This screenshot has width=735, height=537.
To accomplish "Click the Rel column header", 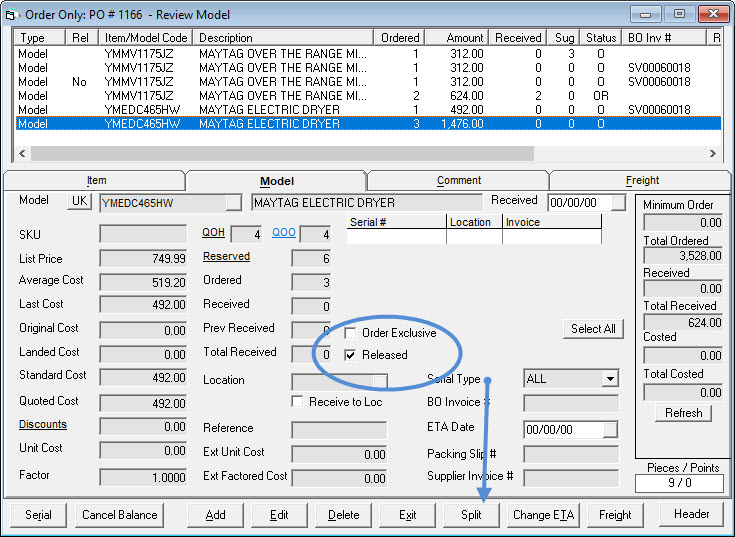I will click(x=81, y=37).
